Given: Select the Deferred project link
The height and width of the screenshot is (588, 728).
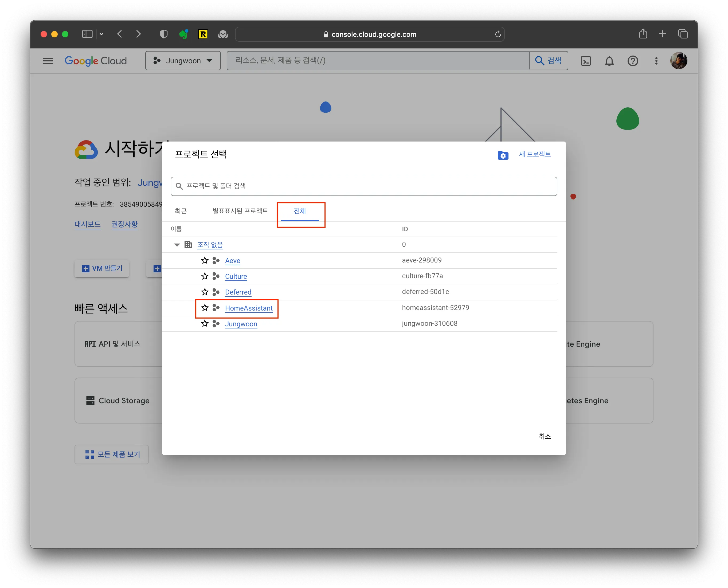Looking at the screenshot, I should [238, 292].
